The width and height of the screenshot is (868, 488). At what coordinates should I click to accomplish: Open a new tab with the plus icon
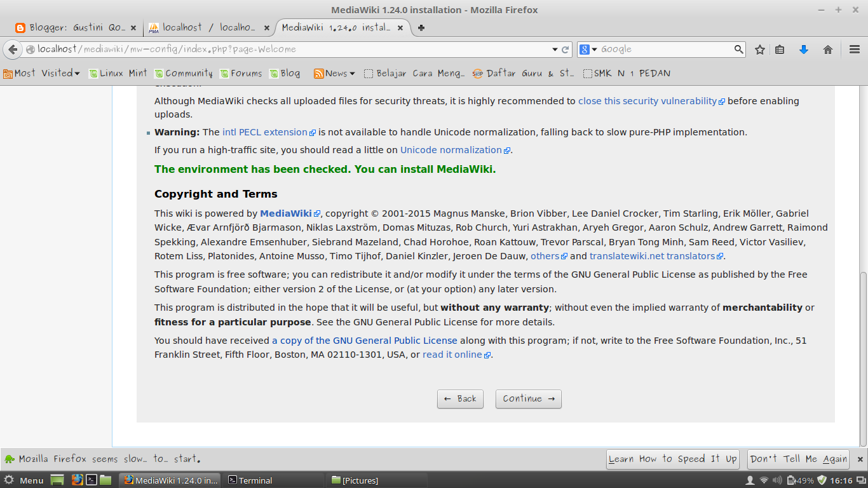pyautogui.click(x=421, y=27)
